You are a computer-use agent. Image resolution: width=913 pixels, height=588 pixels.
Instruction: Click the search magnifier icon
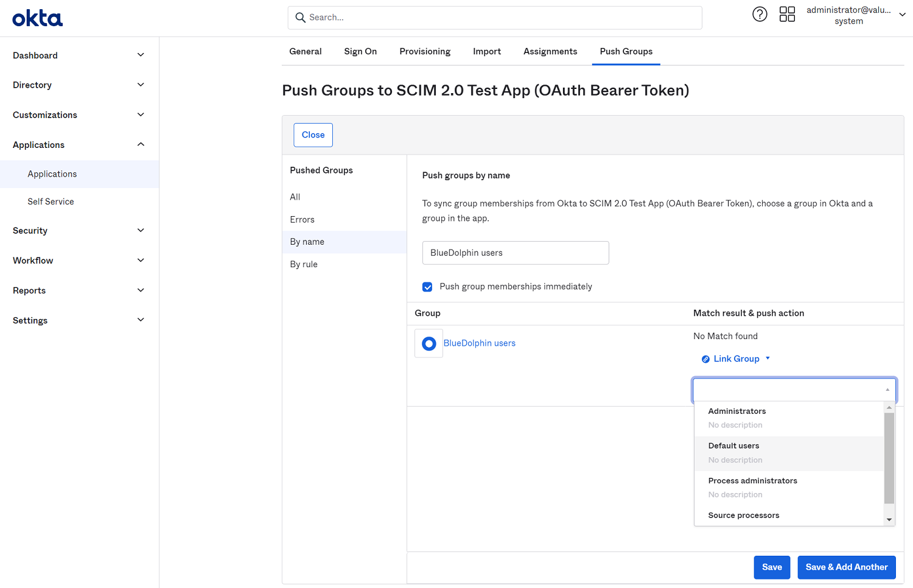(300, 18)
